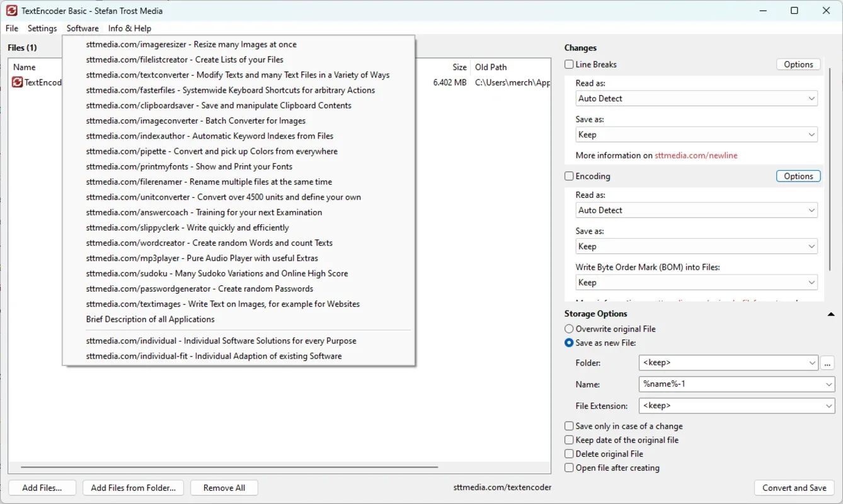Click the TextEncoder app icon in title bar

click(11, 11)
